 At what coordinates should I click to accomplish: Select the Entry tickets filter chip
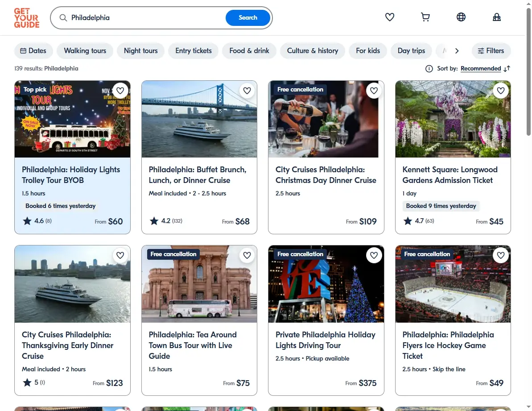(194, 51)
